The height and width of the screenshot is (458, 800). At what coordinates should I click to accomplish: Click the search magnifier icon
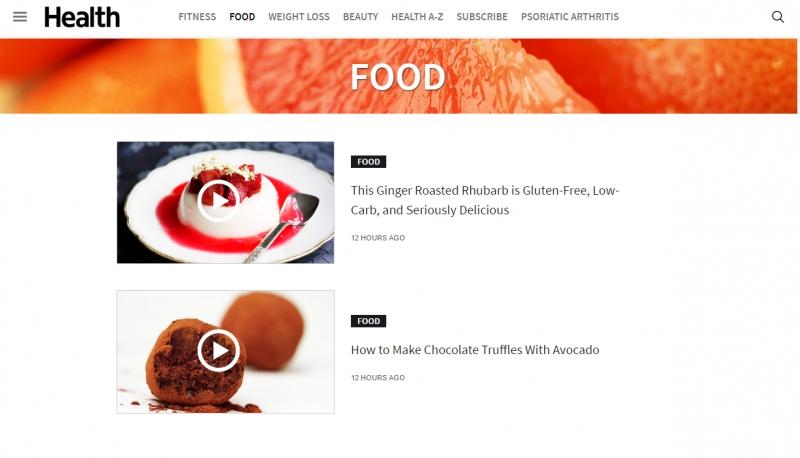tap(778, 17)
